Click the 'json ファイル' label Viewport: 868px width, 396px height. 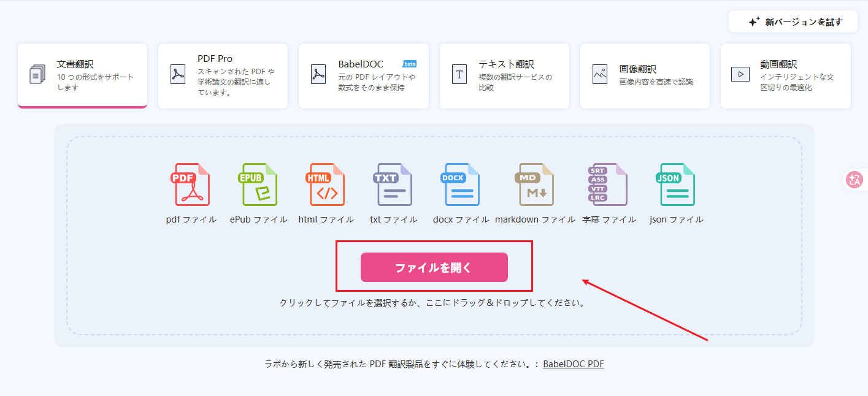pos(676,219)
